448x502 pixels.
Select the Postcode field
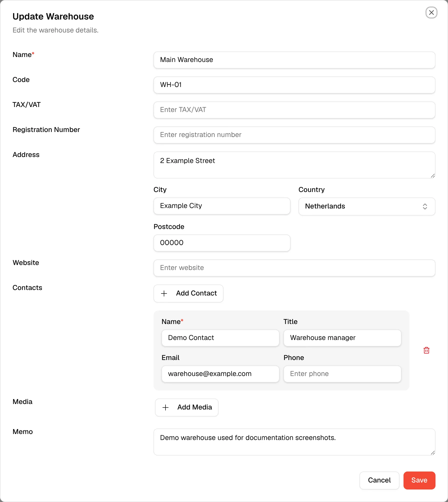coord(222,243)
